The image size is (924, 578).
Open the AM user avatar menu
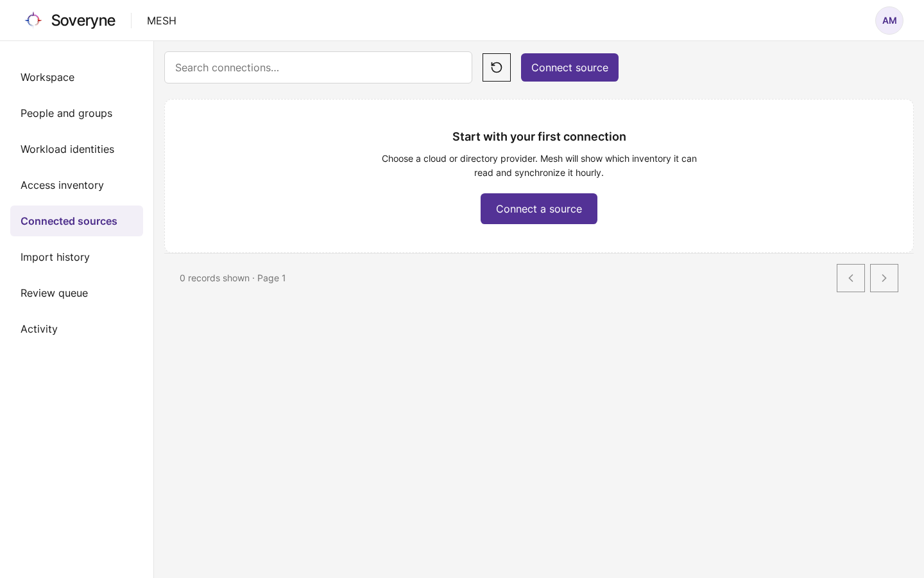[x=889, y=21]
